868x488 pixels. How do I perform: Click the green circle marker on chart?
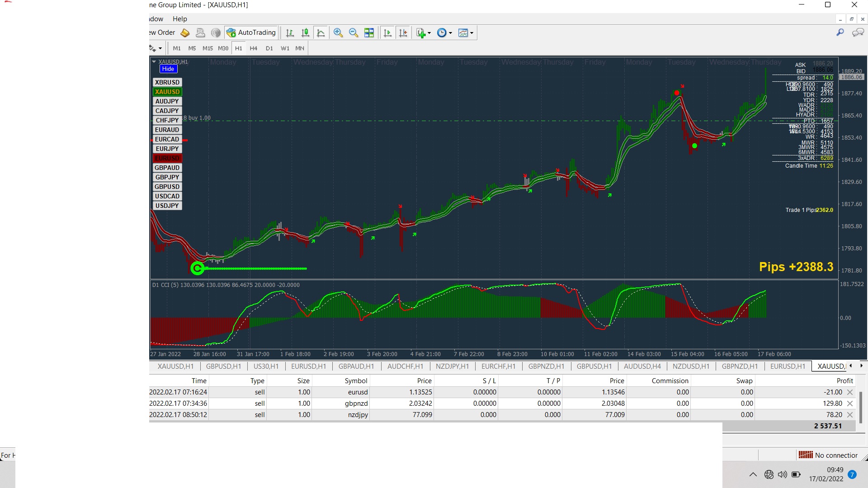pos(197,268)
